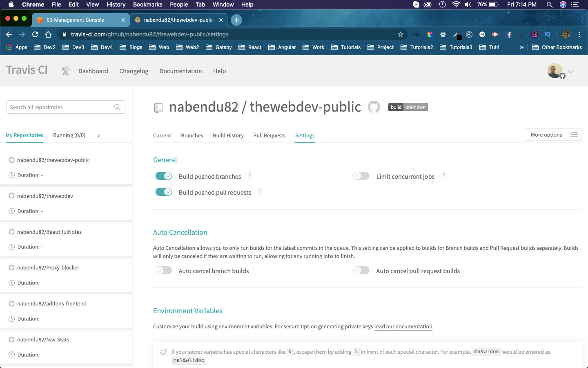Click the IQ extension icon
This screenshot has height=368, width=588.
pos(547,34)
